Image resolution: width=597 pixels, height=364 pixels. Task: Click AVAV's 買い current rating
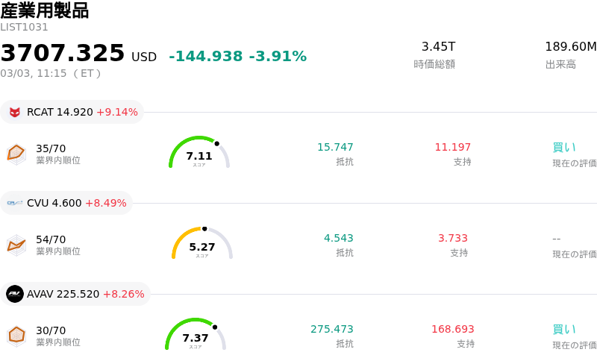pyautogui.click(x=564, y=330)
